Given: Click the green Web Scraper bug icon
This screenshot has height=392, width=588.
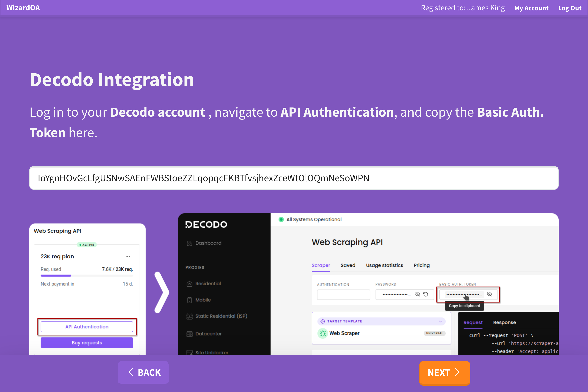Looking at the screenshot, I should click(x=323, y=333).
